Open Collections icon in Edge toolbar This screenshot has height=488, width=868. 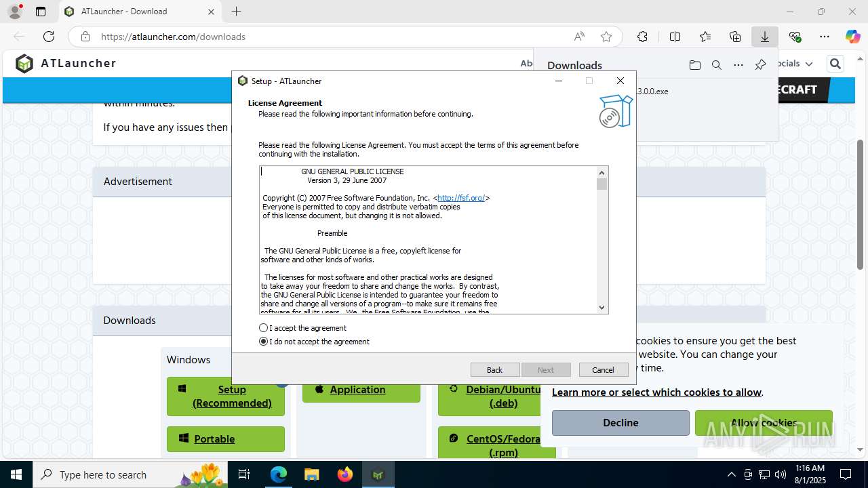[735, 37]
